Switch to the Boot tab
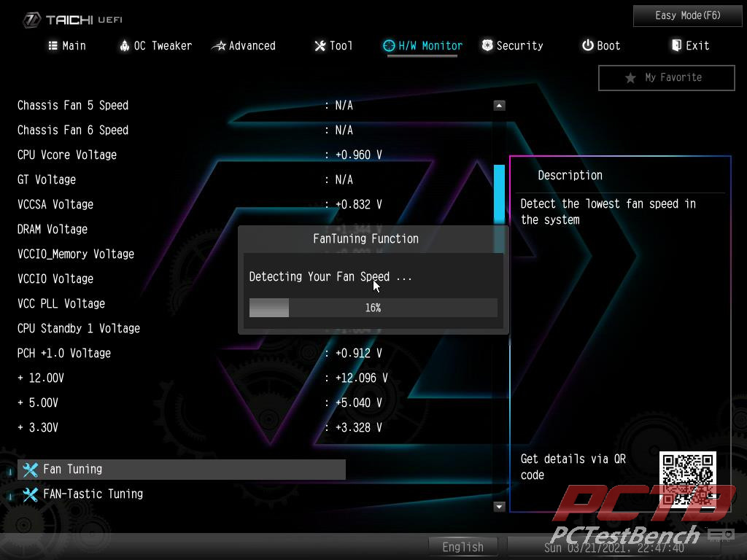The image size is (747, 560). pos(601,46)
